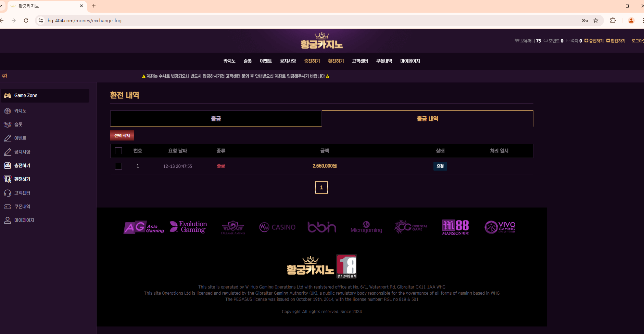Viewport: 644px width, 334px height.
Task: Click the headset customer center icon
Action: coord(8,193)
